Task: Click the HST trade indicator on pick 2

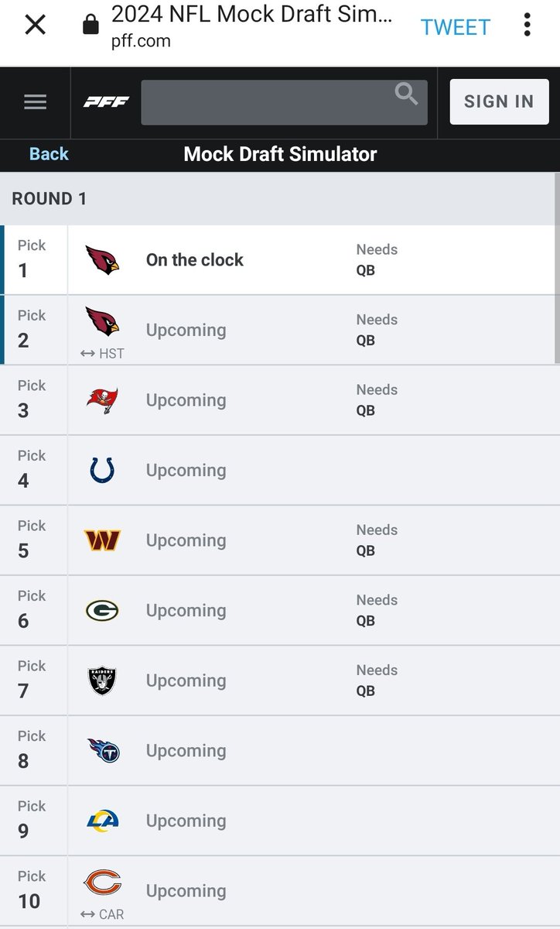Action: click(102, 354)
